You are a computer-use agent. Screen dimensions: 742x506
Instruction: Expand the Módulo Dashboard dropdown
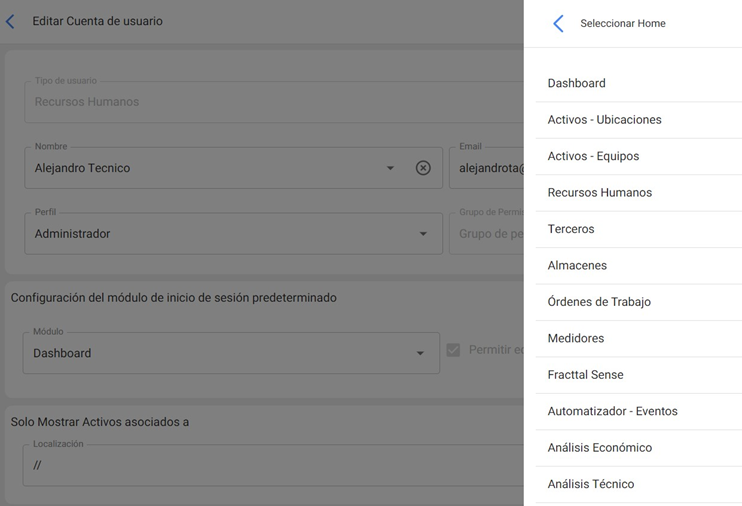point(230,353)
